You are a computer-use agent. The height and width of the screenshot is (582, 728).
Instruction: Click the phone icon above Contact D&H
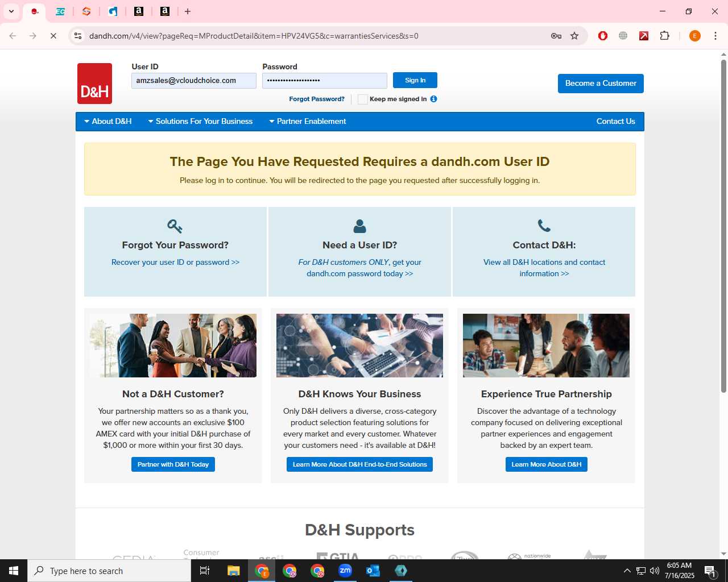click(544, 226)
